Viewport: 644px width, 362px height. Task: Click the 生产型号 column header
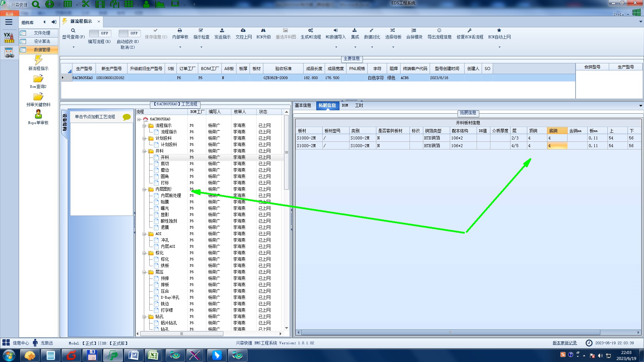[x=84, y=69]
